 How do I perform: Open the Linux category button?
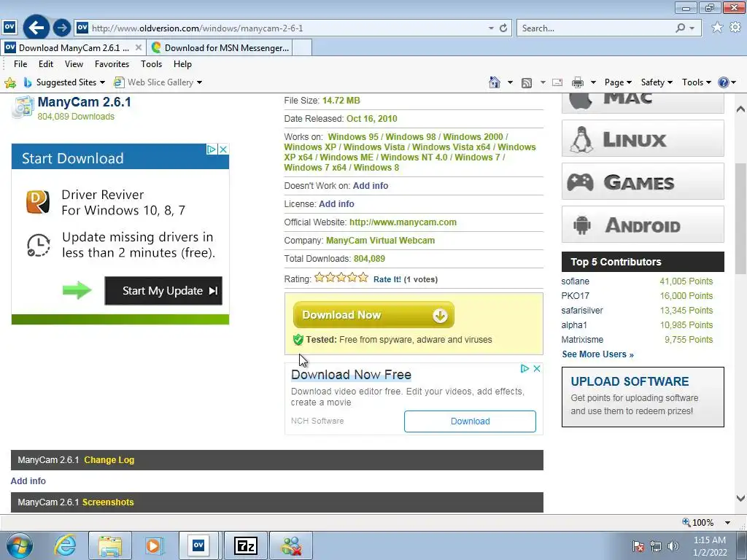point(643,139)
